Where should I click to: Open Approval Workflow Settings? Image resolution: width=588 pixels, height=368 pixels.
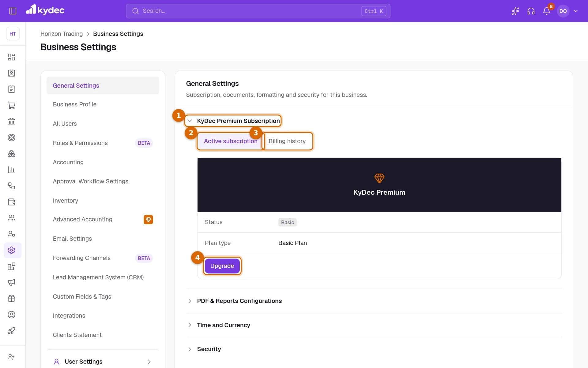pyautogui.click(x=103, y=181)
